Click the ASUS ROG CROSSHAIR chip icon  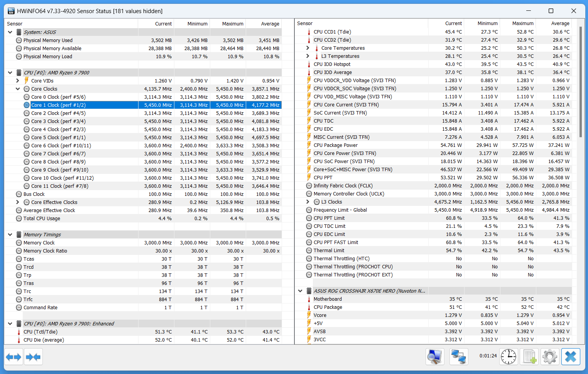[x=309, y=291]
